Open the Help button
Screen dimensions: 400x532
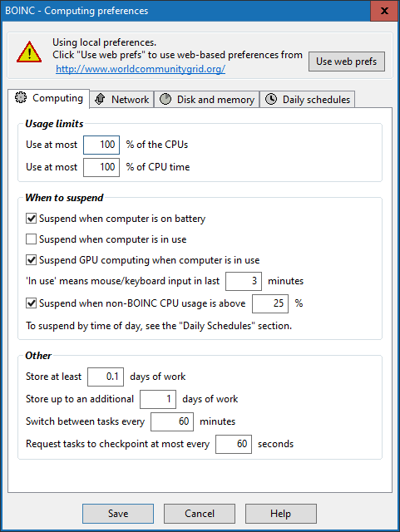[281, 514]
